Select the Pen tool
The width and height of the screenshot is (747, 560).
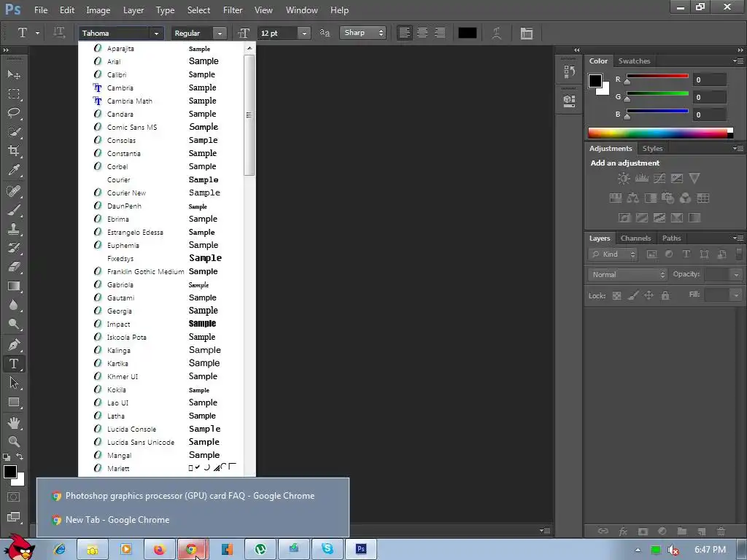point(14,345)
